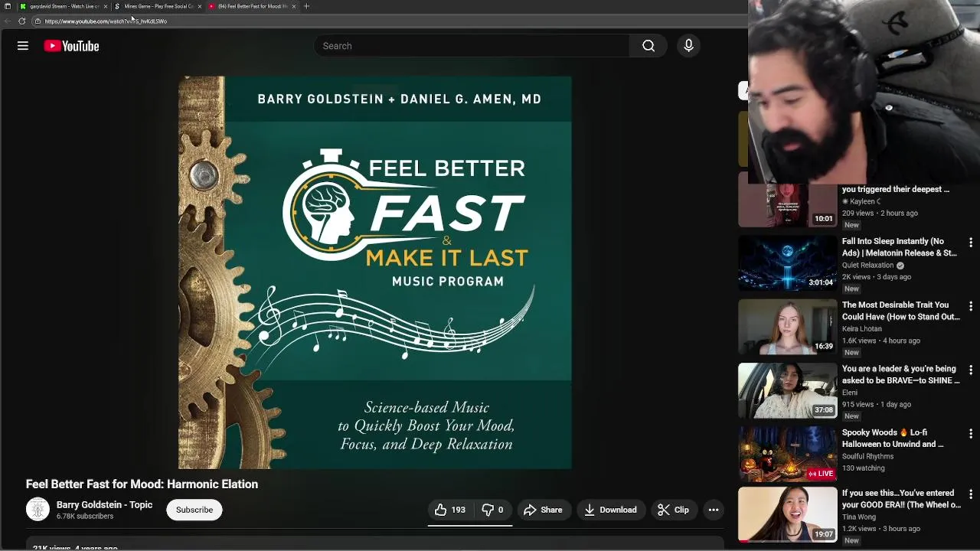
Task: Open the Barry Goldstein - Topic channel link
Action: 104,505
